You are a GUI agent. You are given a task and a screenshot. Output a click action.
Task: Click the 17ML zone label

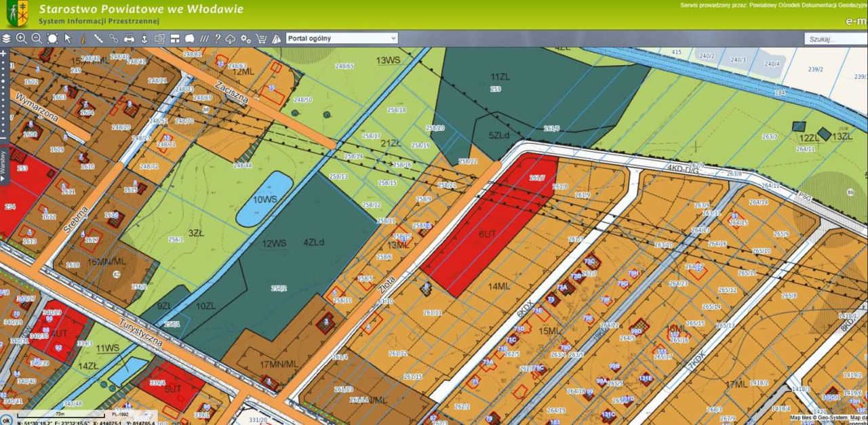click(x=736, y=384)
